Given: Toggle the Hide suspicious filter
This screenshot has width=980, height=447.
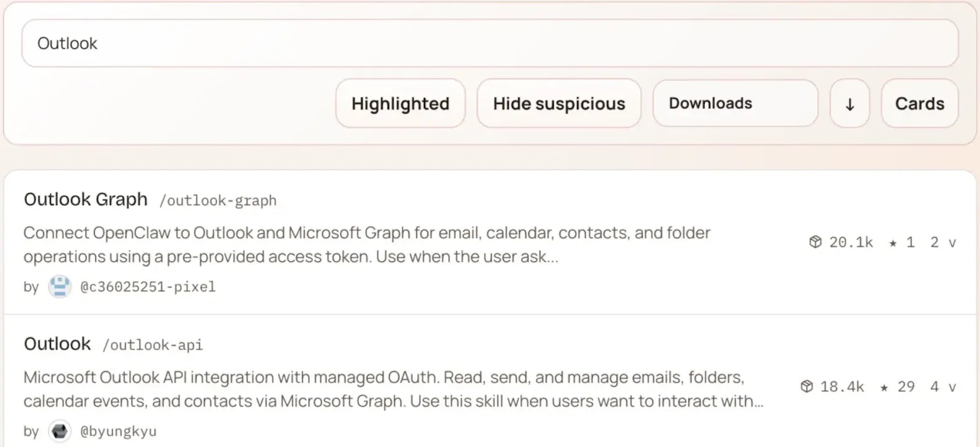Looking at the screenshot, I should coord(559,103).
